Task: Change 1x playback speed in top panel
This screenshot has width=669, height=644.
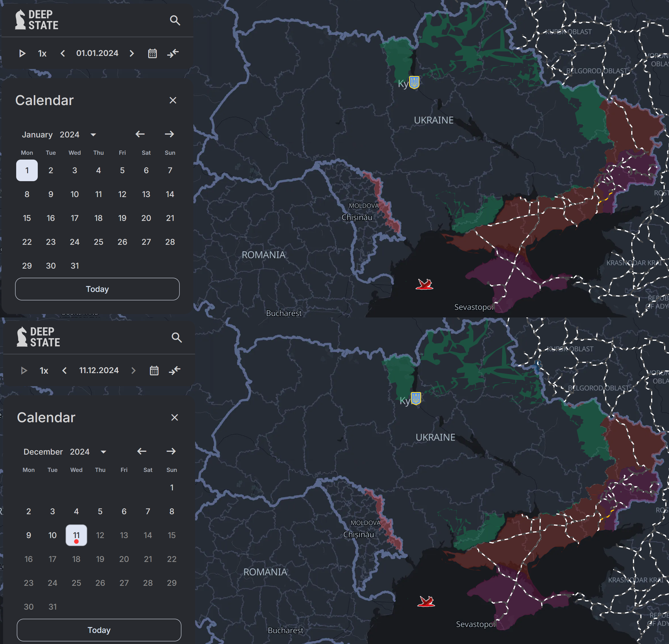Action: [42, 54]
